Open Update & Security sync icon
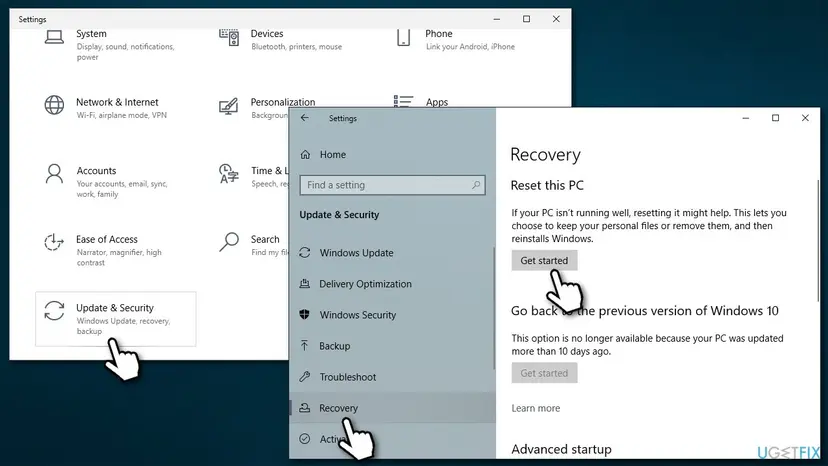Screen dimensions: 828x466 click(54, 311)
